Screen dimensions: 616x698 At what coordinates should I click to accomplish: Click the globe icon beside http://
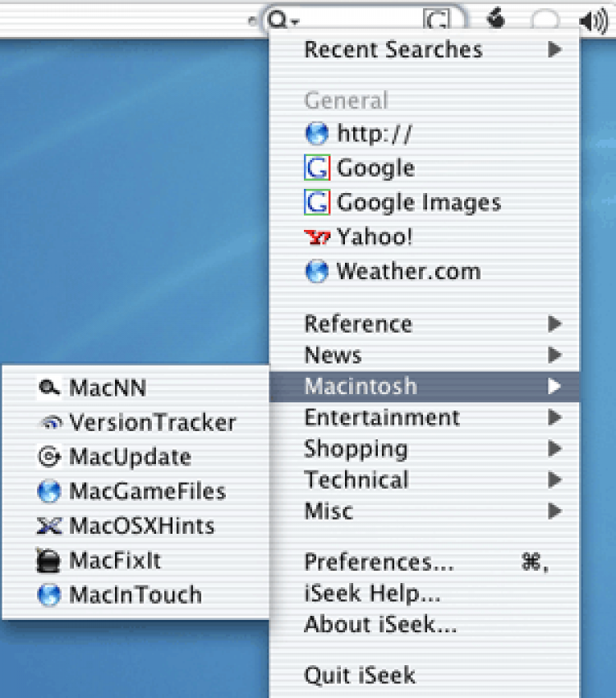317,134
